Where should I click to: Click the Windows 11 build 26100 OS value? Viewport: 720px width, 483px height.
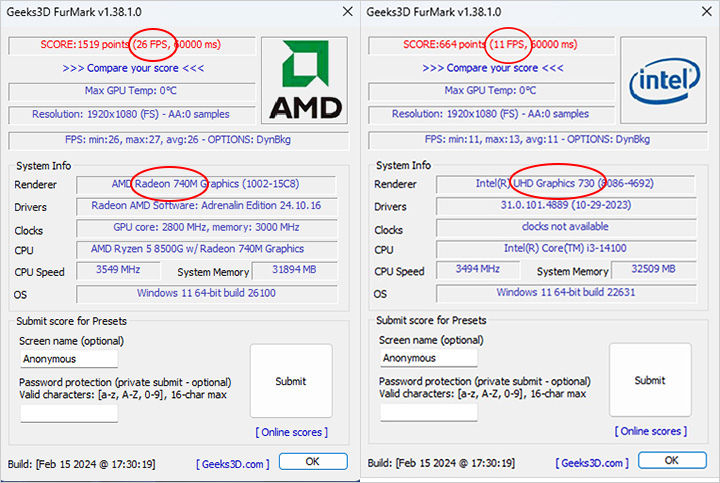click(206, 293)
